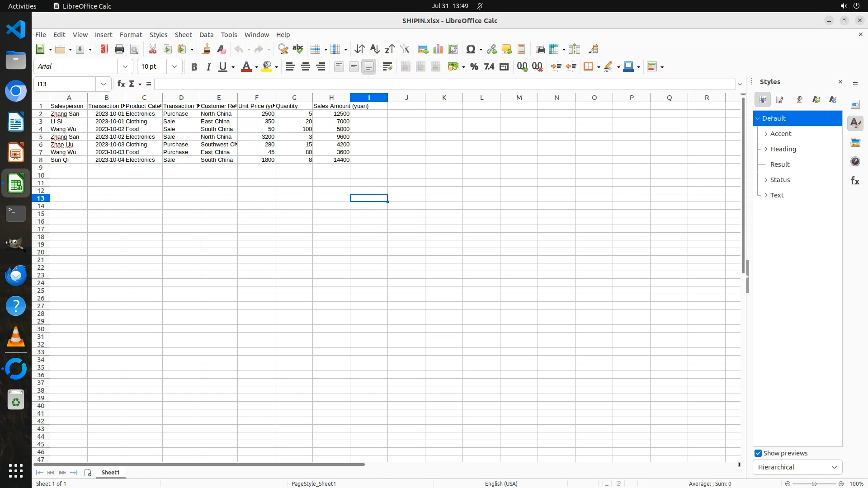Click the Export as PDF icon
Screen dimensions: 868x488
(x=104, y=49)
